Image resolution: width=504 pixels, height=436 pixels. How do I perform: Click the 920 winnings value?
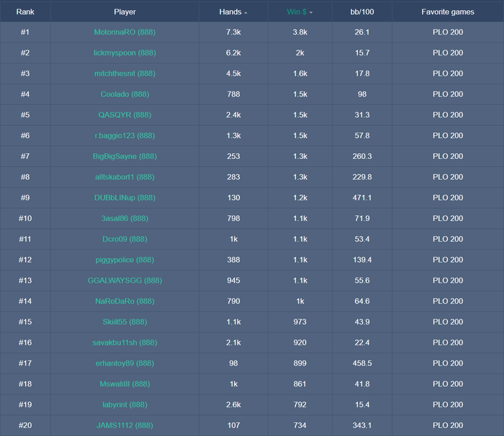tap(300, 342)
